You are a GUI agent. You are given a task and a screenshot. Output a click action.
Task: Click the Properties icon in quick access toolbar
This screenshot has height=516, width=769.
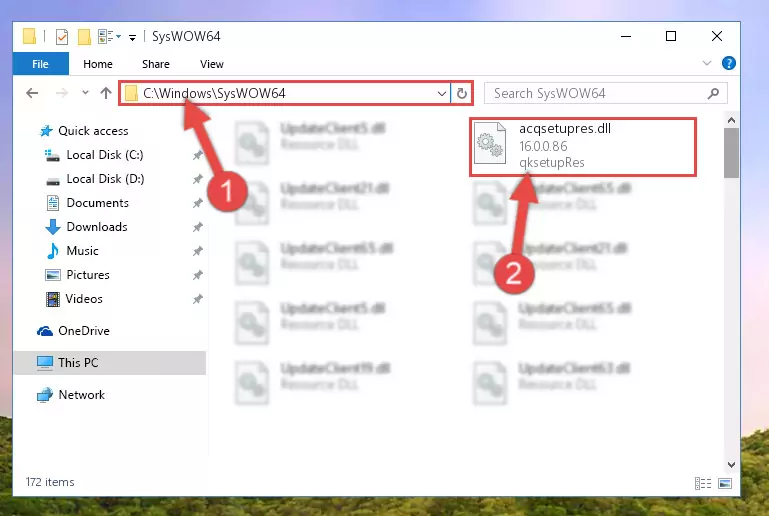point(62,37)
